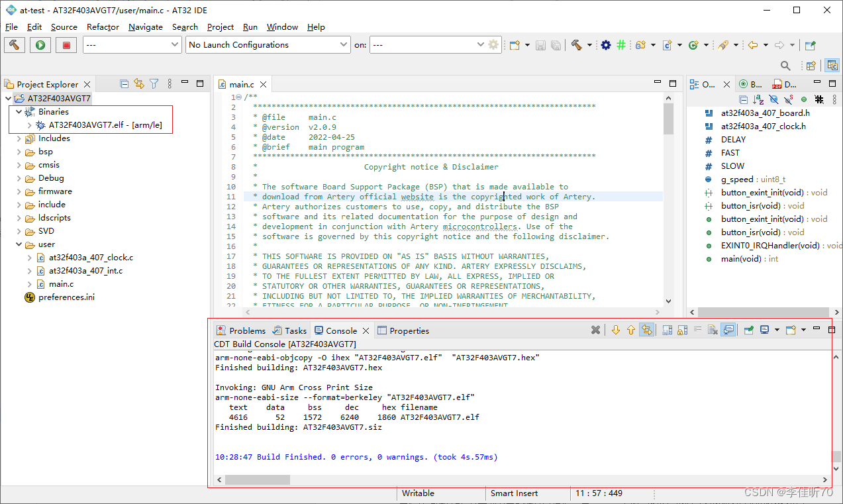Sort Outline entries alphabetically

[x=758, y=99]
